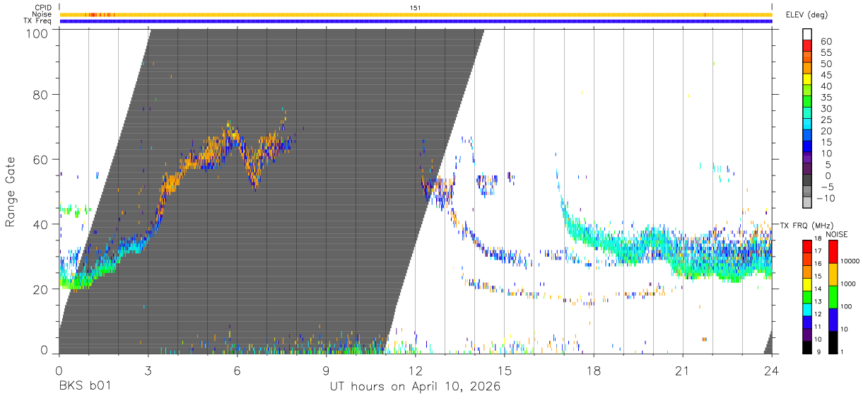Click hour 18 on the UT time axis
The height and width of the screenshot is (401, 868).
[594, 371]
